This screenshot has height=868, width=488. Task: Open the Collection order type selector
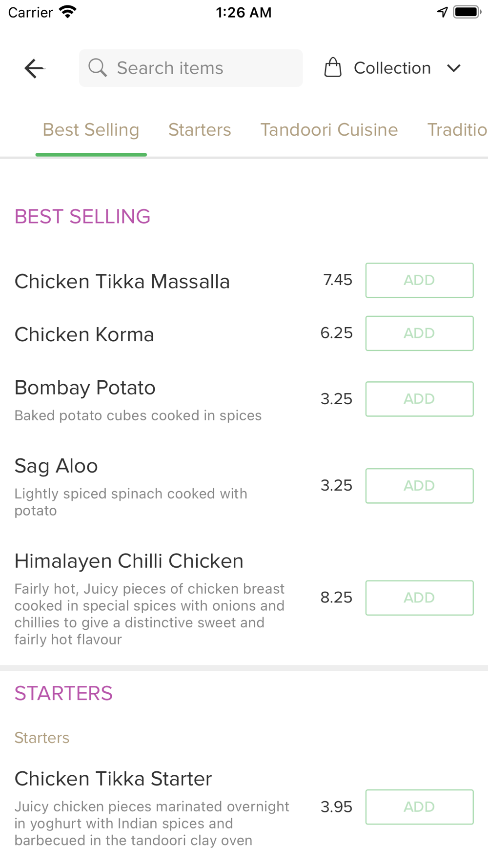point(393,68)
